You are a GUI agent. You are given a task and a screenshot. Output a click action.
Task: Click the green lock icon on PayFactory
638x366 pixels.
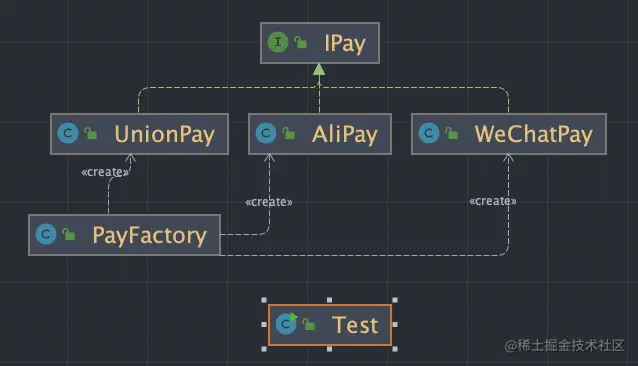[69, 234]
